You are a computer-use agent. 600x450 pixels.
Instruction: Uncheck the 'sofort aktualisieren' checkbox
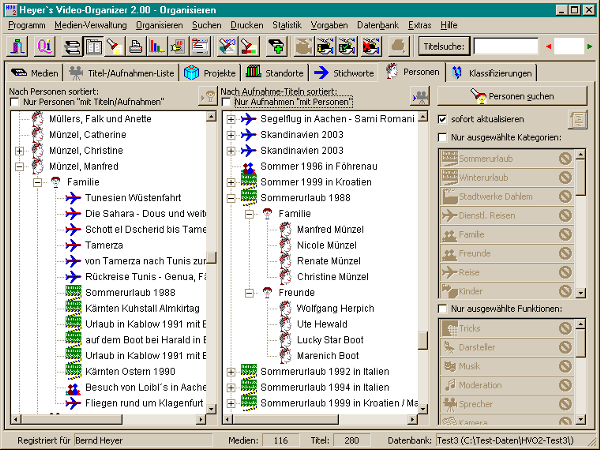(x=443, y=119)
